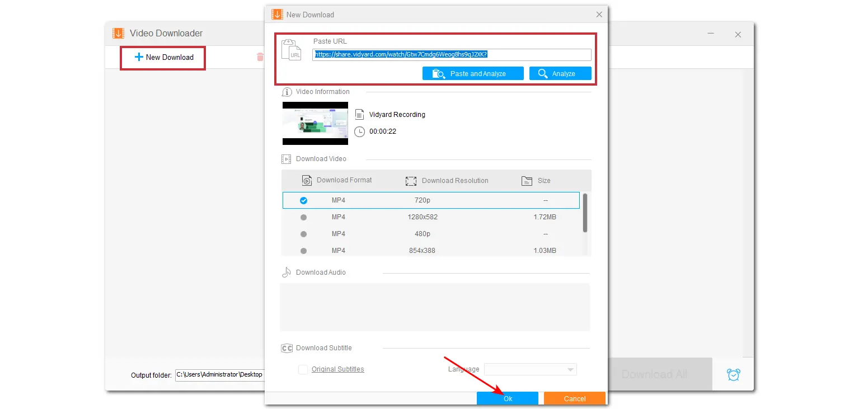The image size is (868, 409).
Task: Select the MP4 854x388 radio option
Action: 303,251
